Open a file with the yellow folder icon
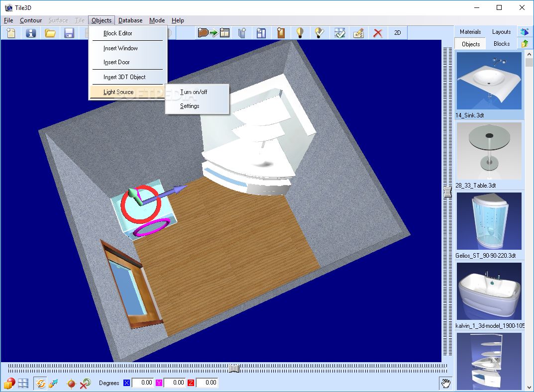 tap(50, 33)
